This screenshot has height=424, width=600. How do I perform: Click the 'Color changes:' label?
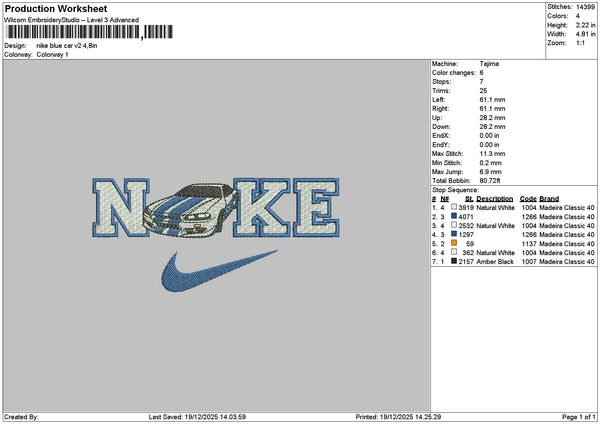point(454,73)
